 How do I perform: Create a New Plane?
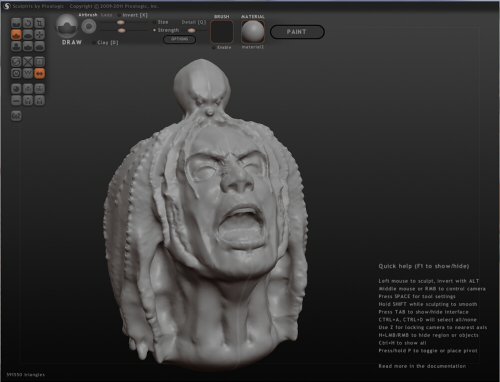tap(16, 100)
